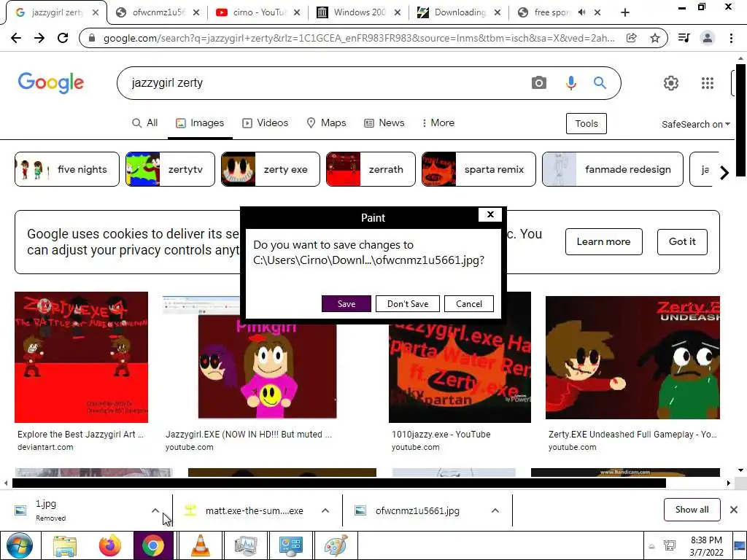Click the browser forward arrow
Viewport: 747px width, 560px height.
(39, 38)
